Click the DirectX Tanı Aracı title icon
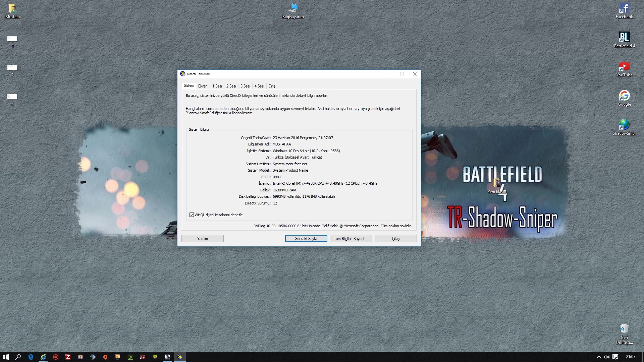Viewport: 644px width, 362px height. tap(182, 74)
